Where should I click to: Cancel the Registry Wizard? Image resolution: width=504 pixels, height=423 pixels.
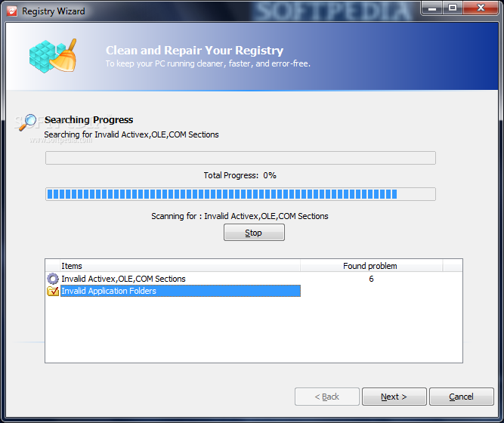click(x=461, y=397)
